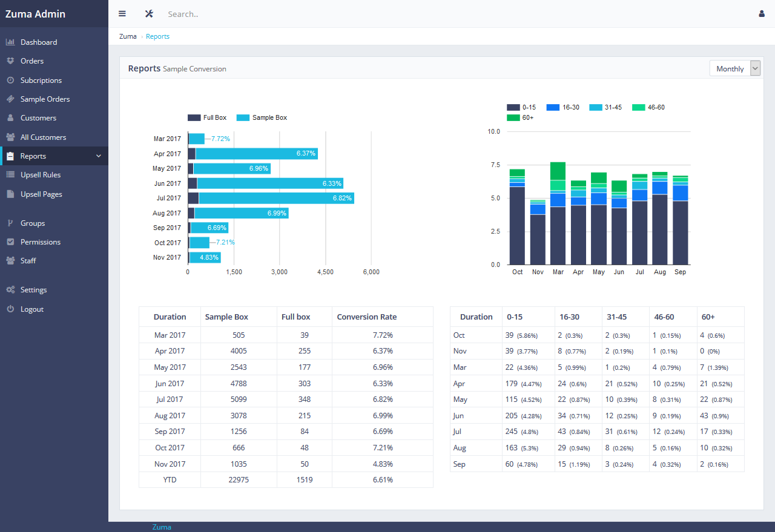775x532 pixels.
Task: Expand the Reports sidebar chevron
Action: click(99, 156)
